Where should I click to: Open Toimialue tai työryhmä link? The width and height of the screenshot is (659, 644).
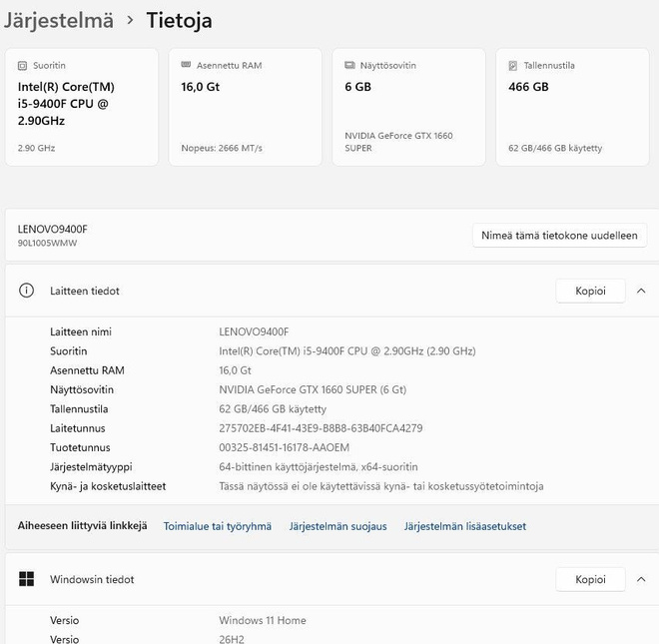click(x=218, y=526)
